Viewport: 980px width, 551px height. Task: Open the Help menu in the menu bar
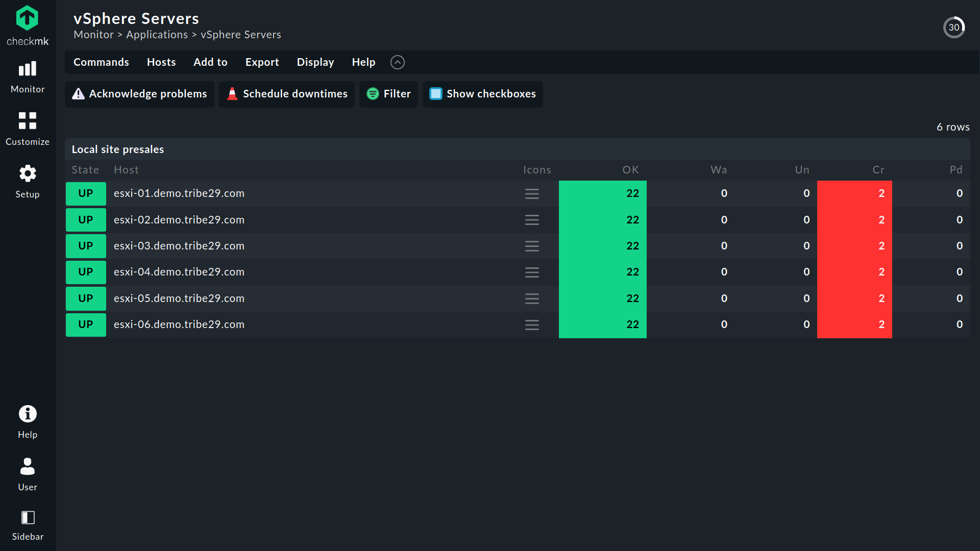tap(363, 62)
